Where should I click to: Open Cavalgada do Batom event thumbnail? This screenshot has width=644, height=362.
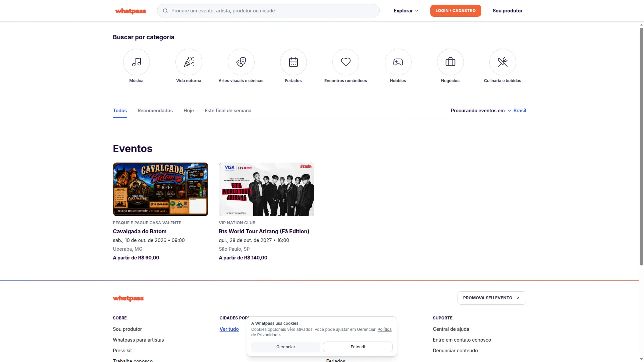160,189
